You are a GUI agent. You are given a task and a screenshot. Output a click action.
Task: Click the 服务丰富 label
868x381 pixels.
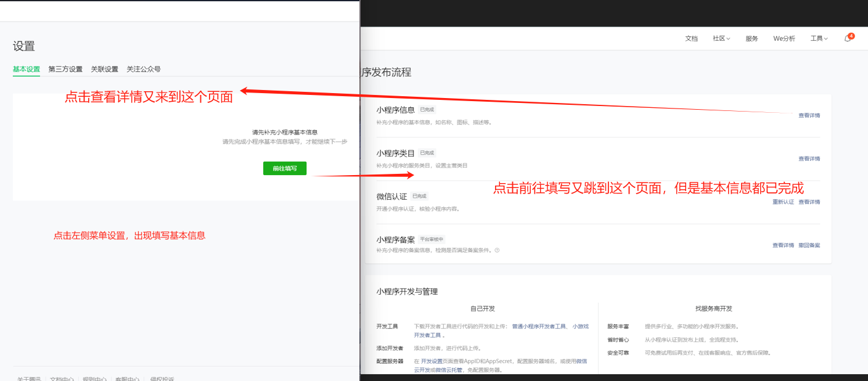[618, 326]
